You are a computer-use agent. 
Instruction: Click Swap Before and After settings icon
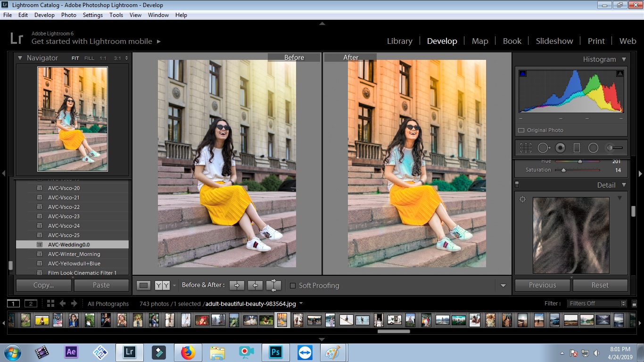pos(273,285)
